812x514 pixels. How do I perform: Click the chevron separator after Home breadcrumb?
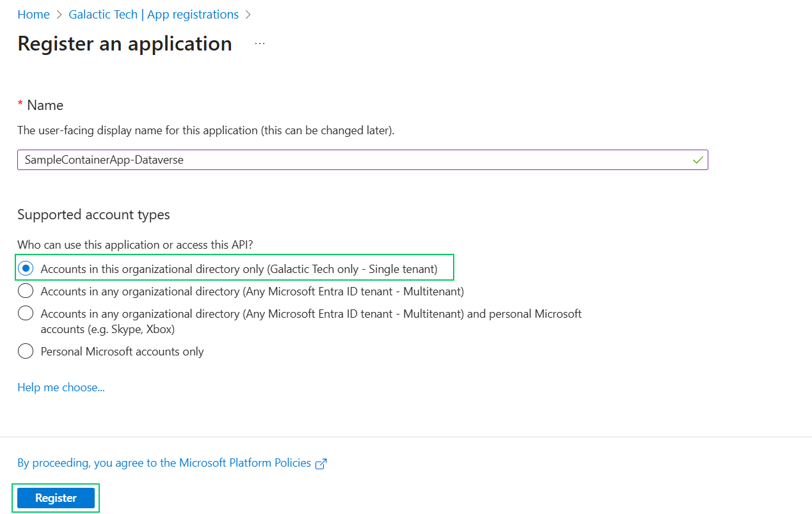coord(60,15)
